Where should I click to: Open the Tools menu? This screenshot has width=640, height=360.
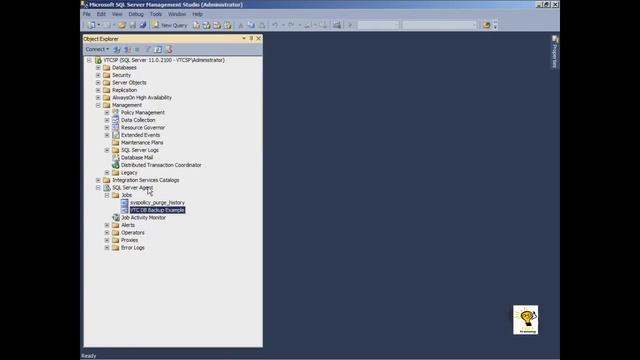(156, 14)
